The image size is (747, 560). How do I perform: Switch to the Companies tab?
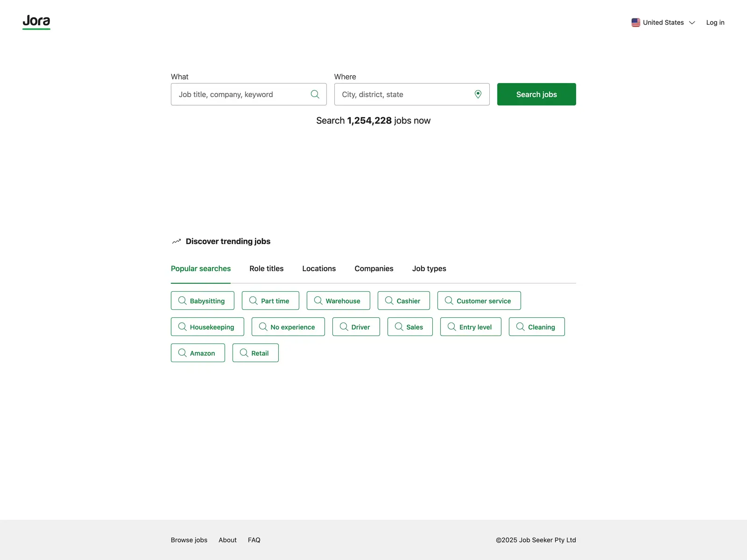(374, 269)
